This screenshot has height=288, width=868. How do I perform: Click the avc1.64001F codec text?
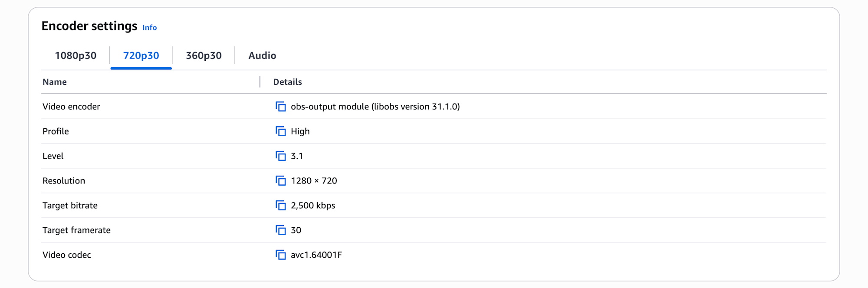[x=316, y=255]
